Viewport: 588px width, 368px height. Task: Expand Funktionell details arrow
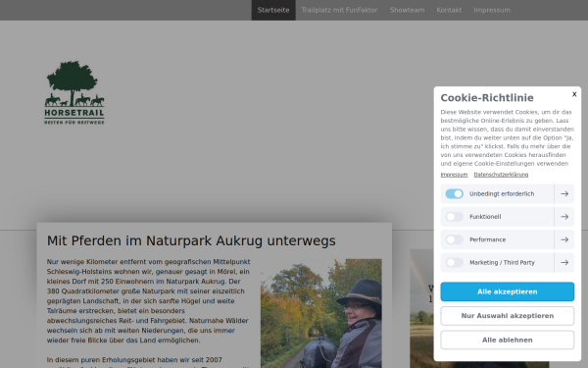(x=564, y=217)
